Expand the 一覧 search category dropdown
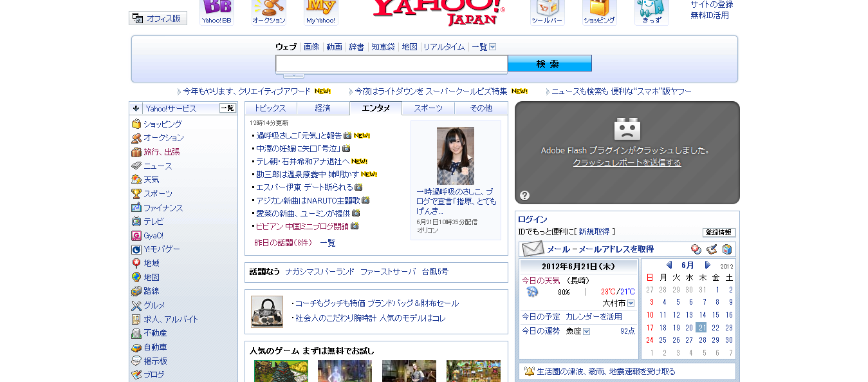This screenshot has height=382, width=868. [x=492, y=47]
